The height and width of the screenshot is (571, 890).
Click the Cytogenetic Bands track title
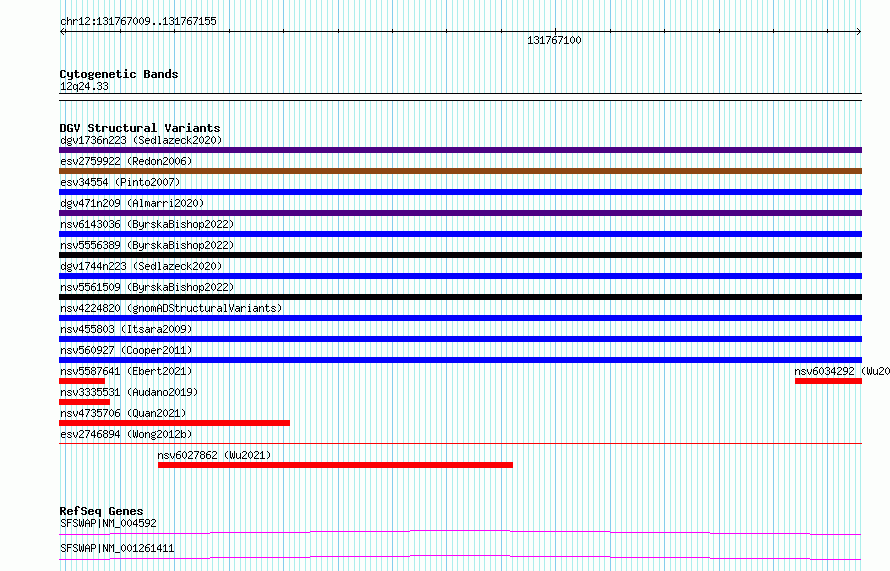click(119, 74)
